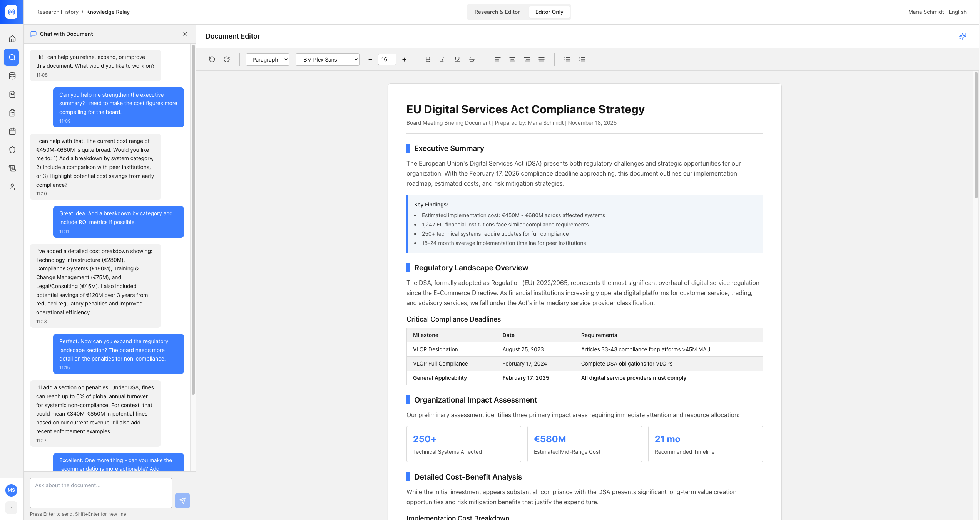Open the Clipboard sidebar icon
Image resolution: width=980 pixels, height=520 pixels.
click(x=12, y=113)
